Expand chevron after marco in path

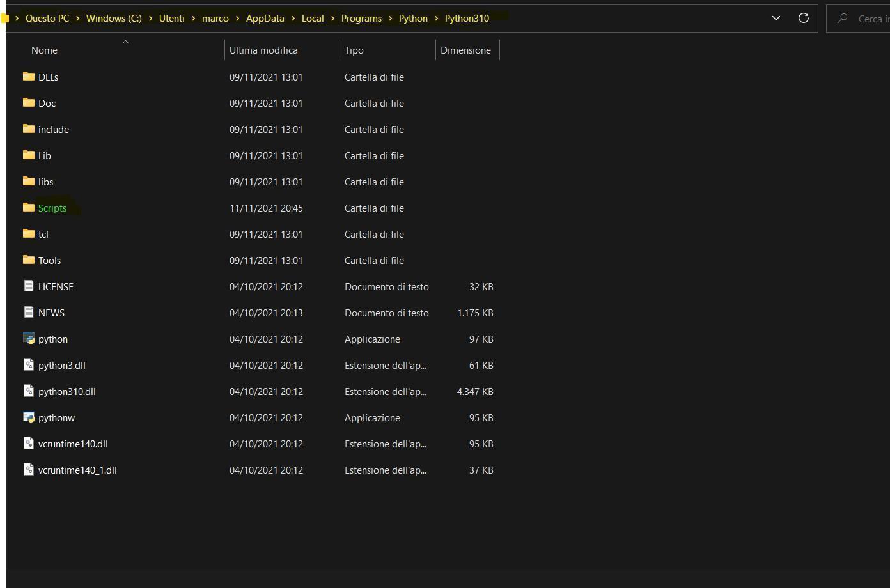[x=237, y=19]
